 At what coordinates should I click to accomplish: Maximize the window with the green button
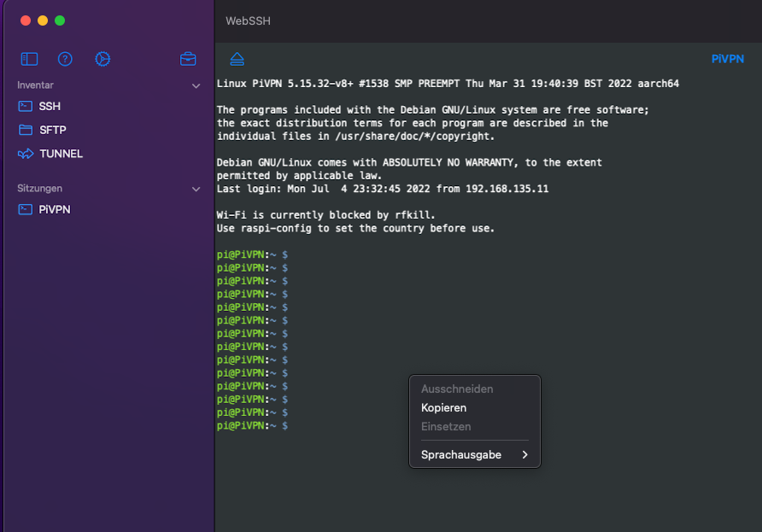click(60, 20)
